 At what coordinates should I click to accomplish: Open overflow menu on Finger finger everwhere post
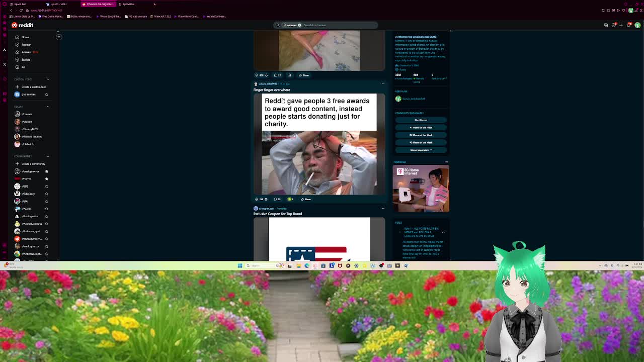click(x=383, y=84)
